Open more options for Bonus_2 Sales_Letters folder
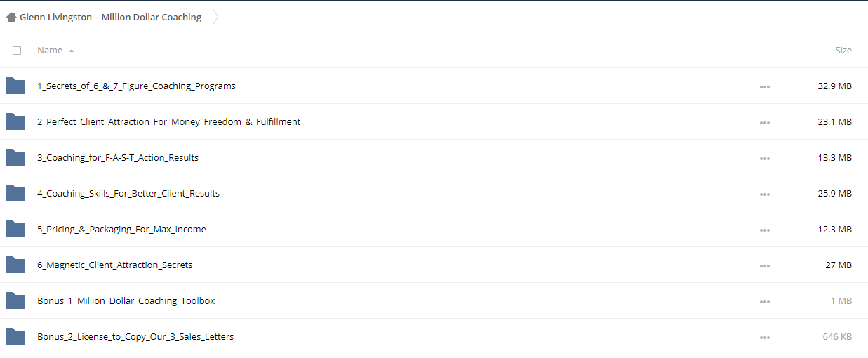The width and height of the screenshot is (868, 358). coord(764,338)
